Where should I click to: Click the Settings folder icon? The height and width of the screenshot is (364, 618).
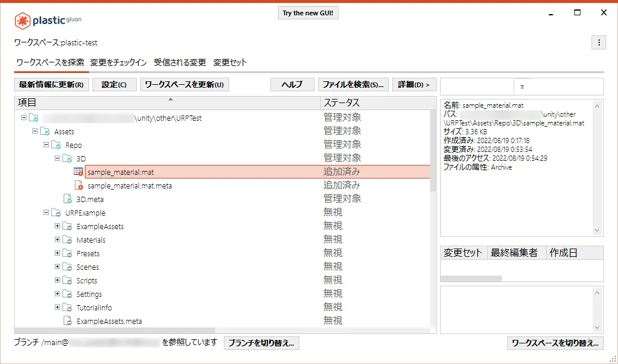click(67, 294)
